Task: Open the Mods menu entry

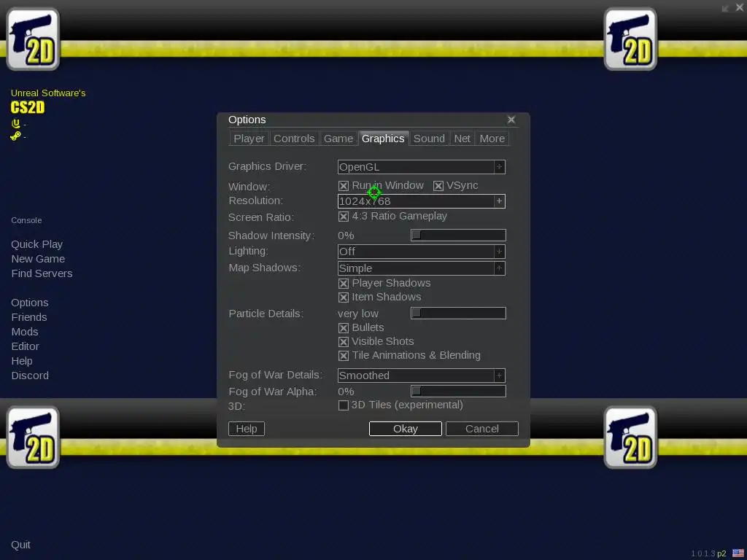Action: tap(25, 332)
